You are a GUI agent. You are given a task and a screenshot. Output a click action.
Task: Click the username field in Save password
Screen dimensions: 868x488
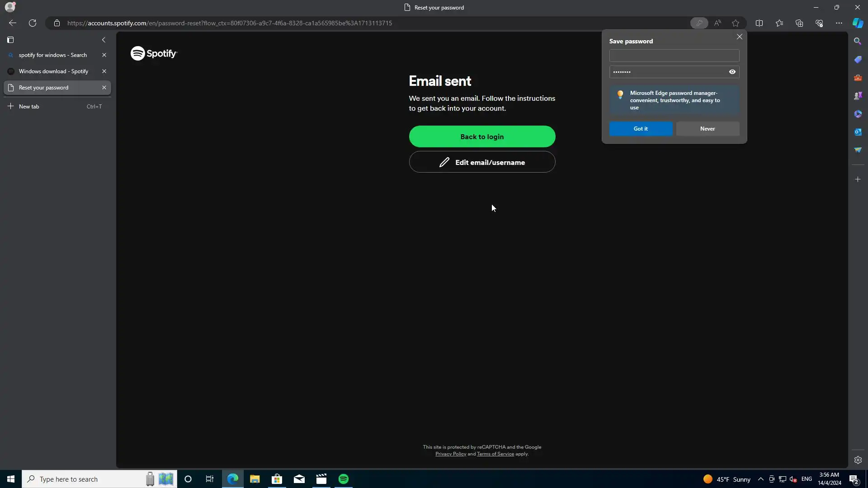pos(674,56)
